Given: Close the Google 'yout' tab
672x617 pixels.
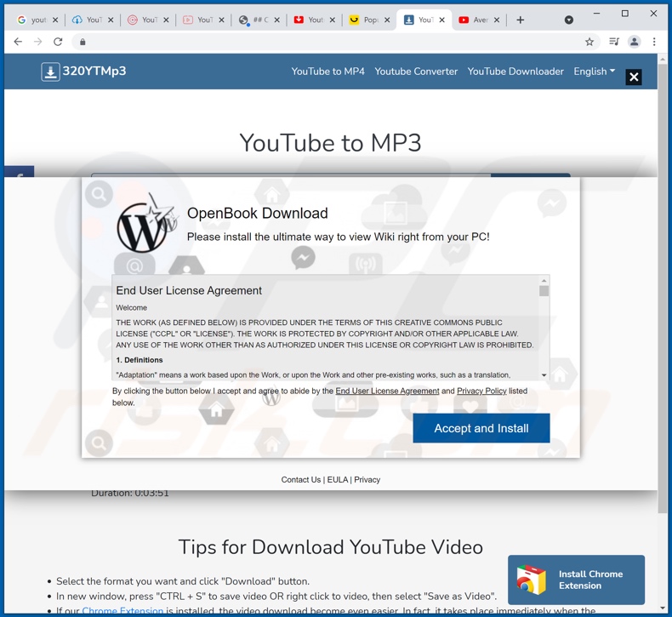Looking at the screenshot, I should (55, 20).
